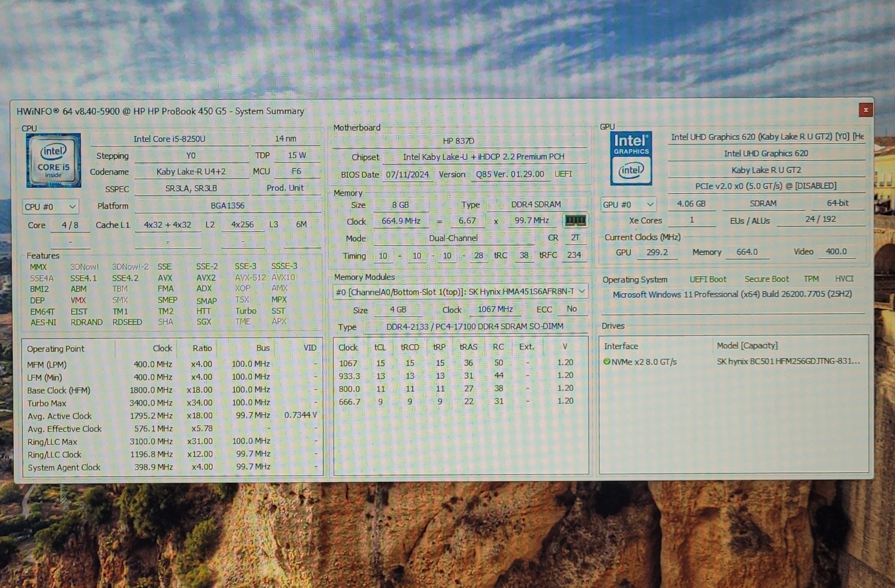Click the Video clock 400.0 value
The width and height of the screenshot is (895, 588).
point(836,252)
